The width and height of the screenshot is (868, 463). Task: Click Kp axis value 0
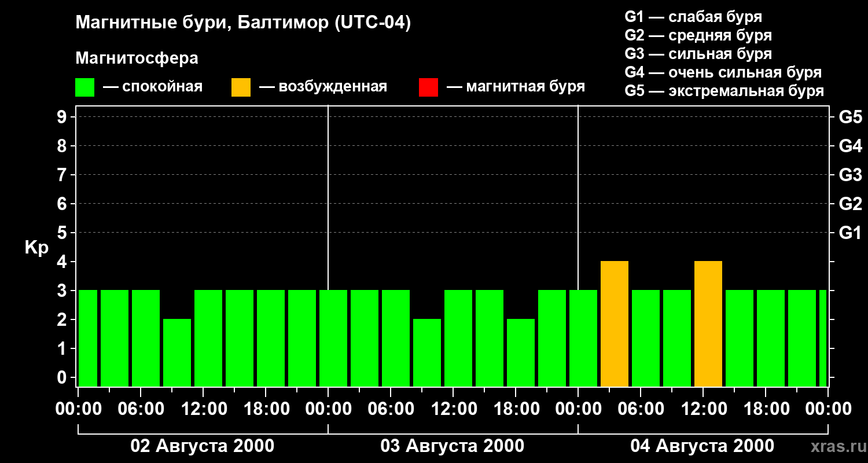coord(62,377)
